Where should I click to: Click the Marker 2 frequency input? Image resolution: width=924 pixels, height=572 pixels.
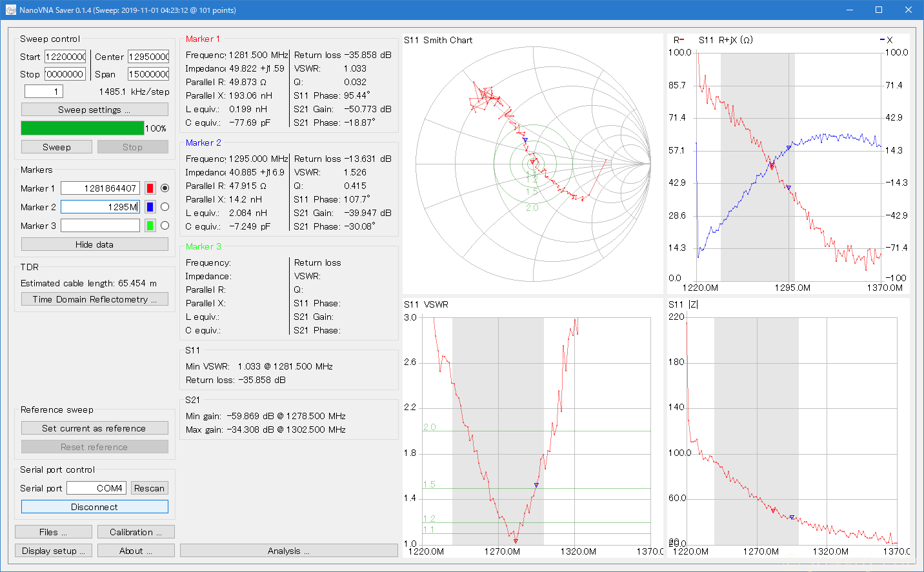[x=100, y=207]
